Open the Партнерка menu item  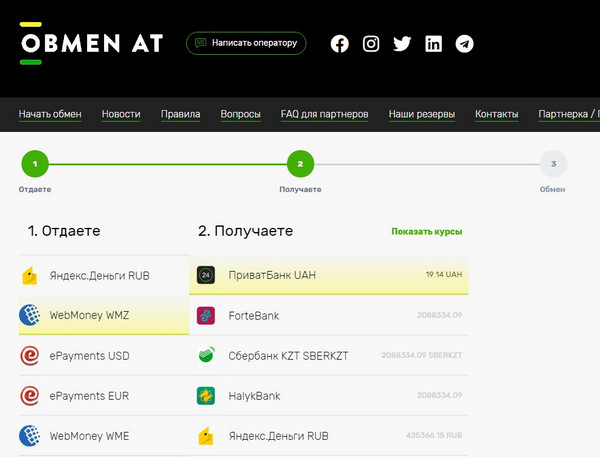coord(569,114)
